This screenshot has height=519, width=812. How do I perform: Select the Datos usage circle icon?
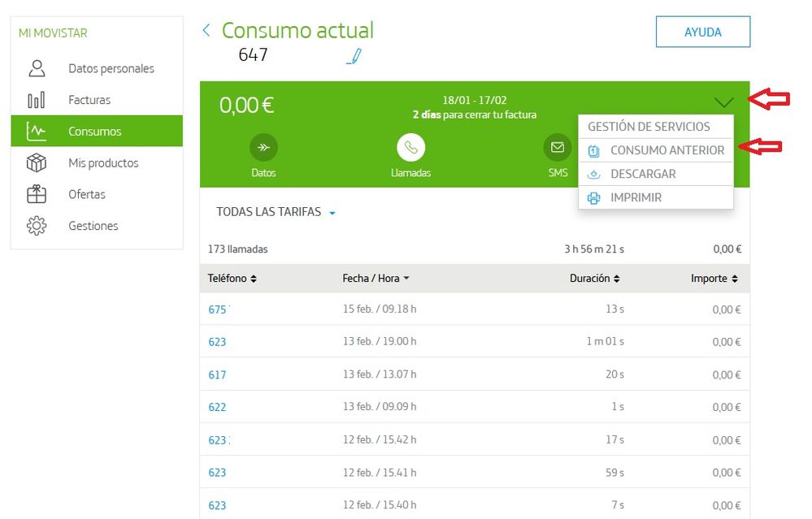pos(263,148)
